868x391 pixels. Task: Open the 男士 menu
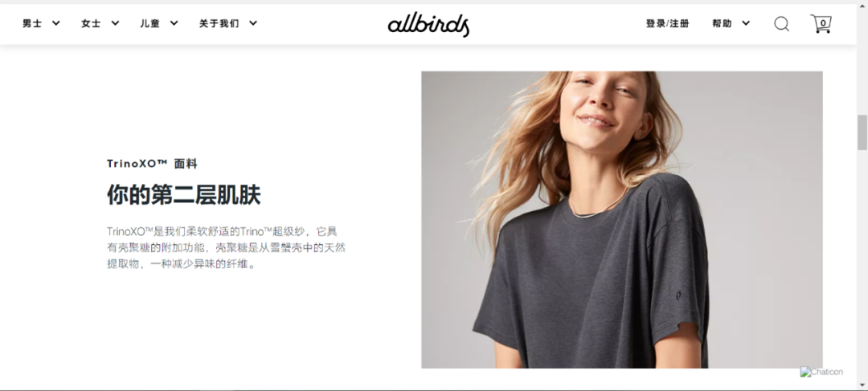[32, 23]
